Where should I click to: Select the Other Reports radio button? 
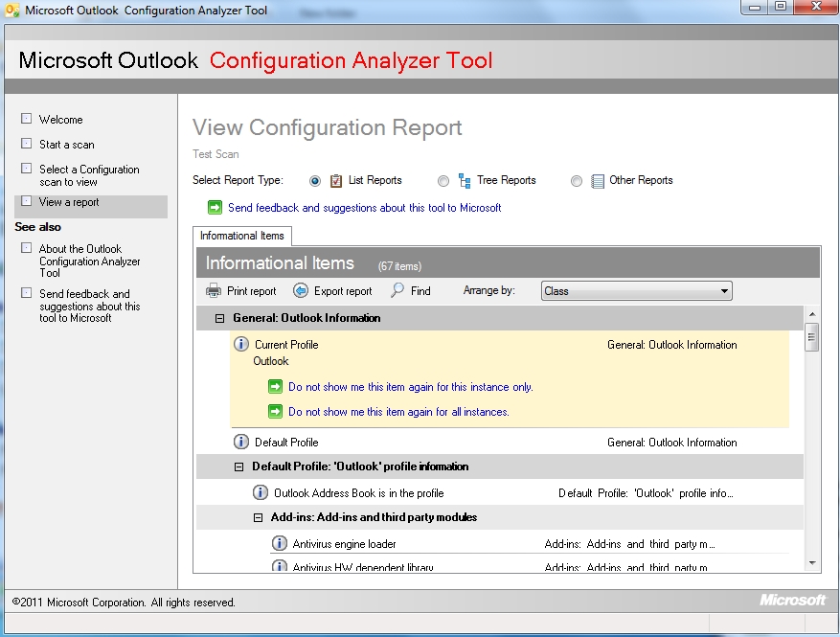pyautogui.click(x=576, y=180)
